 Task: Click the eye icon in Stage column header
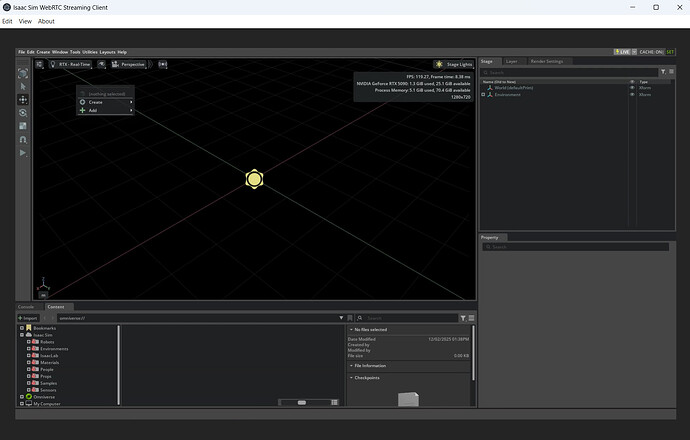[632, 82]
